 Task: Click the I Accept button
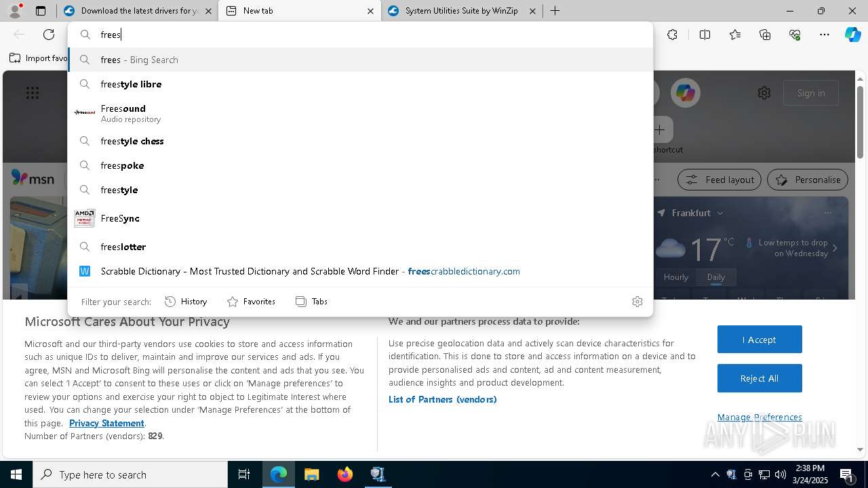point(759,340)
